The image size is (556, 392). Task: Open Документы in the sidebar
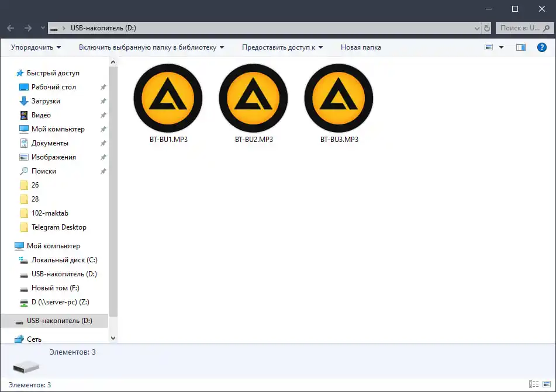click(50, 143)
